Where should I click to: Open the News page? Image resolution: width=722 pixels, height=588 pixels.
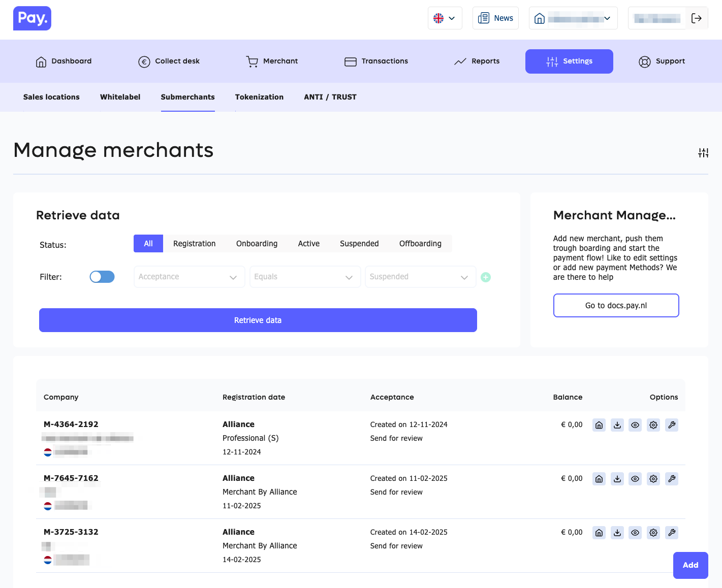(x=495, y=18)
